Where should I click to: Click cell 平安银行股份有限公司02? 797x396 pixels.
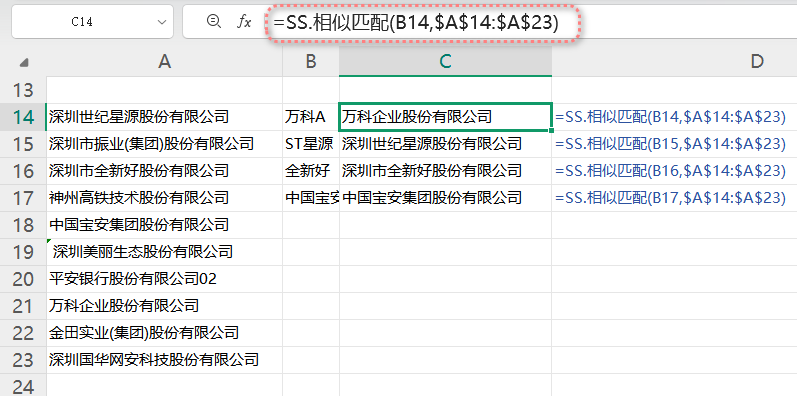point(164,279)
